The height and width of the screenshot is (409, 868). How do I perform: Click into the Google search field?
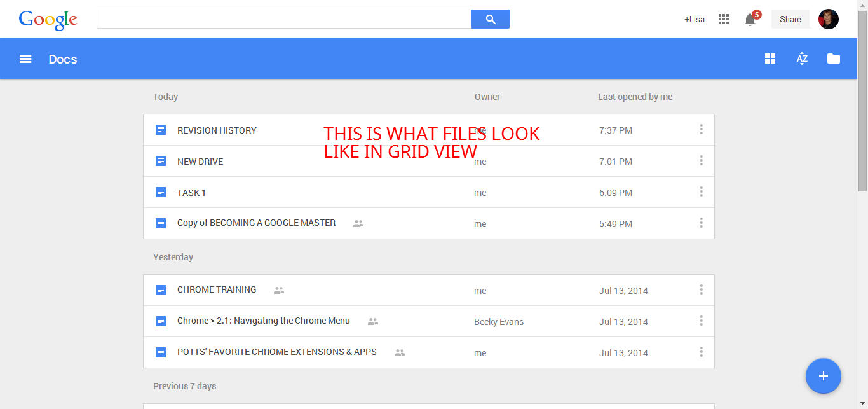(x=284, y=19)
